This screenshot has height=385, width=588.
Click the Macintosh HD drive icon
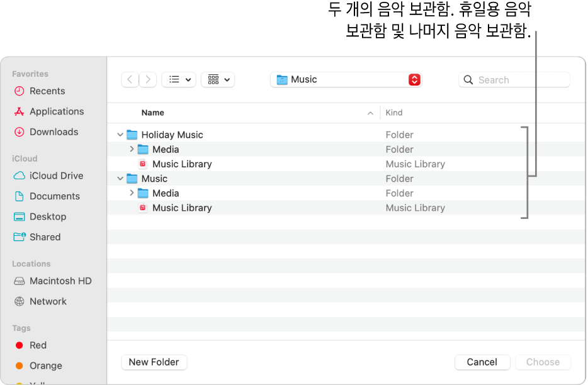19,281
